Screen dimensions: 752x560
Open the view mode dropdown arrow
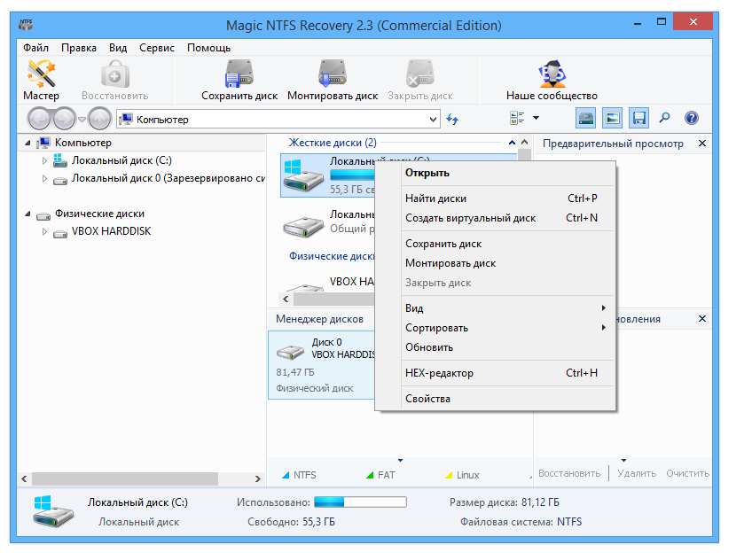[536, 118]
